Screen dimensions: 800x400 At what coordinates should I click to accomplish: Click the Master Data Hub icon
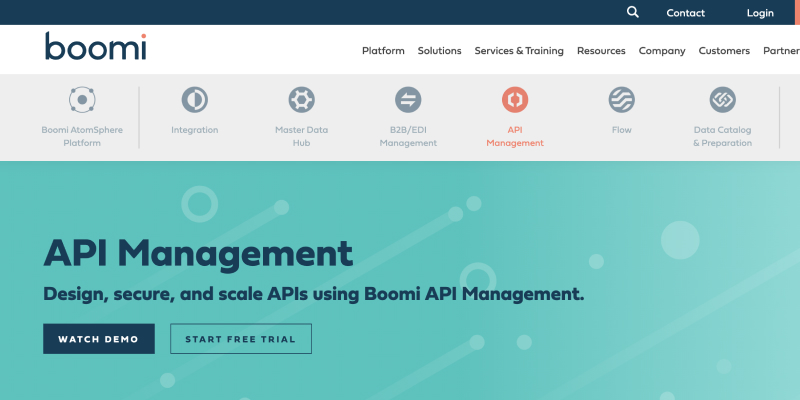(x=302, y=99)
